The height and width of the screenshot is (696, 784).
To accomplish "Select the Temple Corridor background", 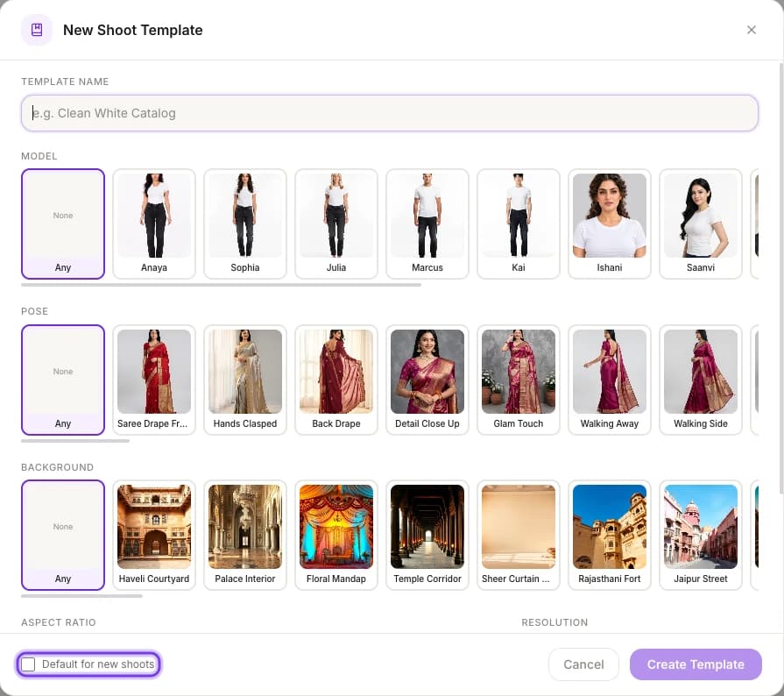I will tap(427, 535).
